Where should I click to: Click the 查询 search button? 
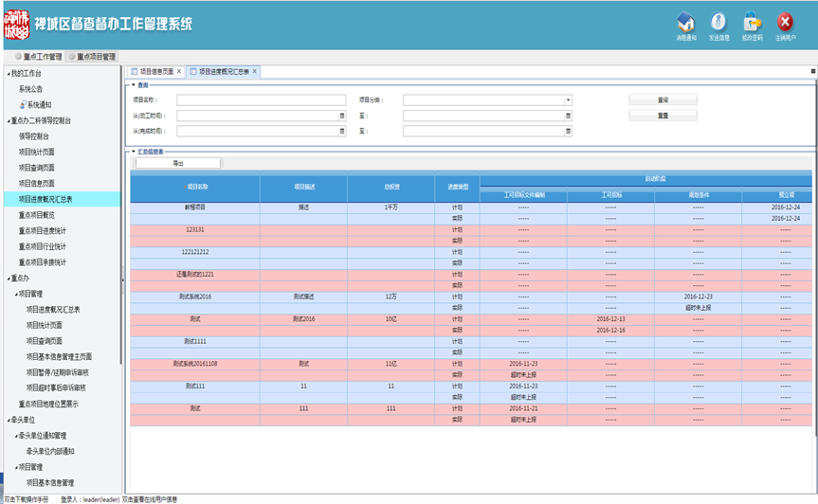[x=663, y=99]
